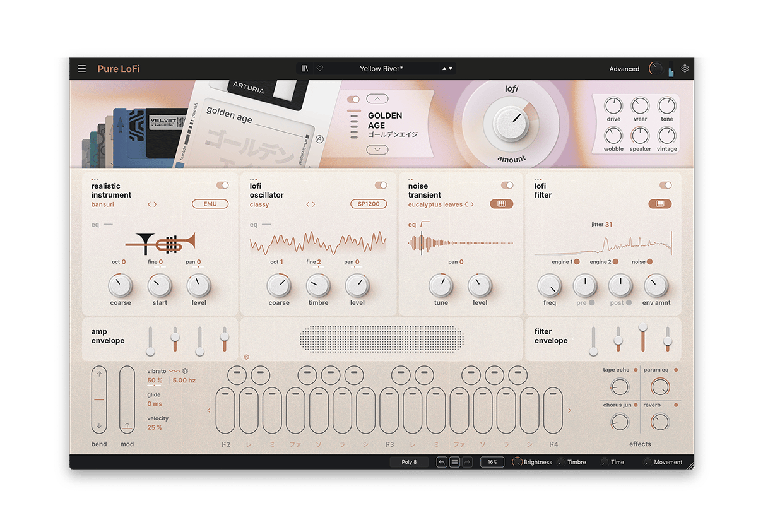Toggle the realistic instrument section on or off
This screenshot has width=763, height=532.
click(222, 185)
